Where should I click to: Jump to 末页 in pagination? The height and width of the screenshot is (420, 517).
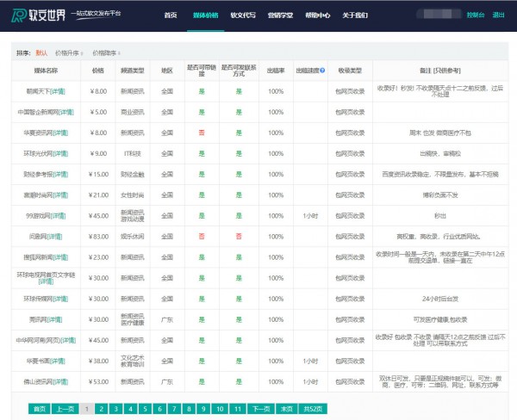point(286,409)
